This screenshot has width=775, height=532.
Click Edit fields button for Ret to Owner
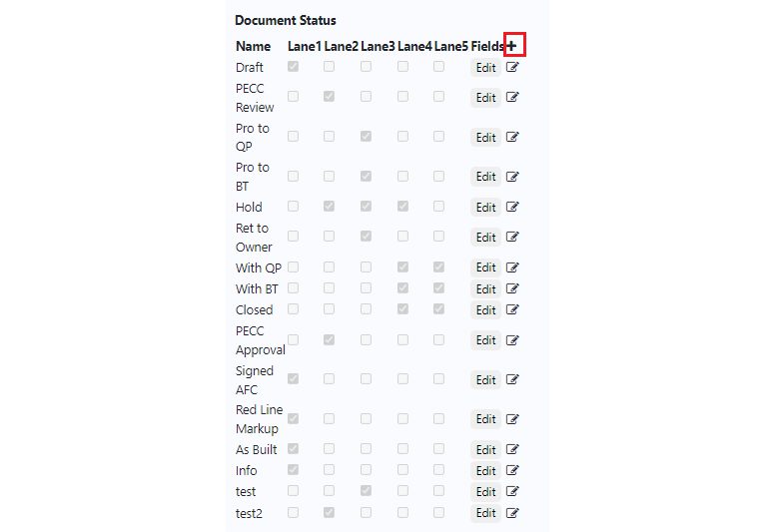click(485, 238)
